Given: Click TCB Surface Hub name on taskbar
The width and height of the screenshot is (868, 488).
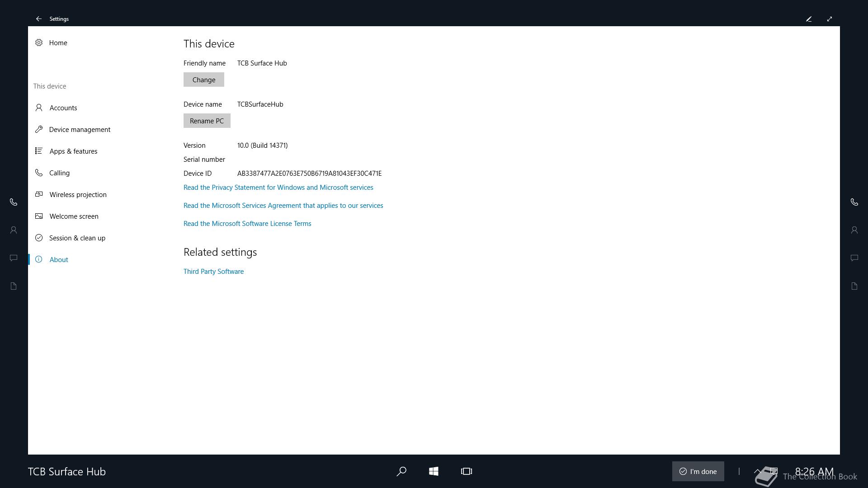Looking at the screenshot, I should [x=67, y=471].
